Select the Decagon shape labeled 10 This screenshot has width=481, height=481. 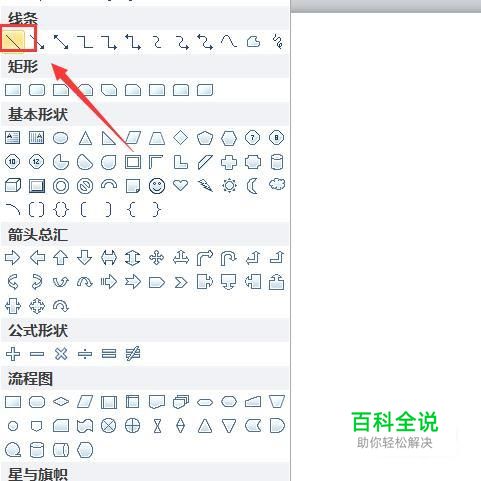(13, 162)
